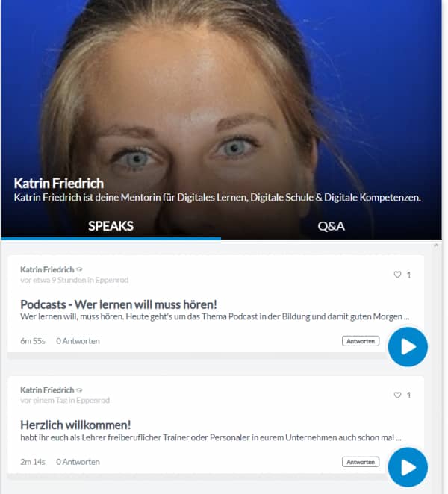The height and width of the screenshot is (494, 448).
Task: Open the Herzlich willkommen! post title
Action: 75,425
